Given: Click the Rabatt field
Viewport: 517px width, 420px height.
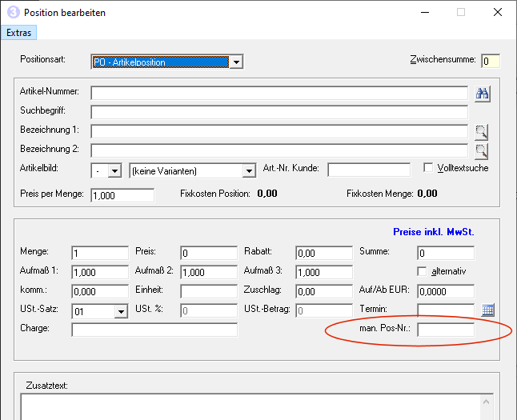Looking at the screenshot, I should coord(324,253).
